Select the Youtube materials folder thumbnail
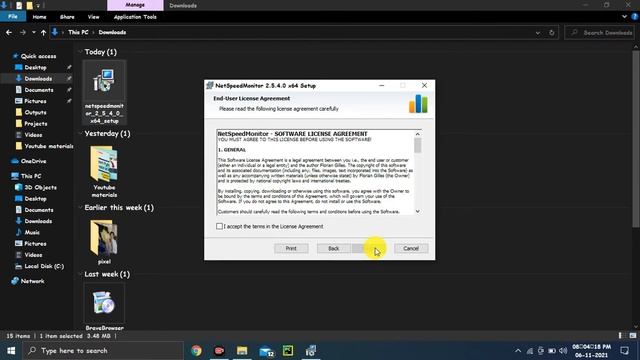 (x=104, y=163)
